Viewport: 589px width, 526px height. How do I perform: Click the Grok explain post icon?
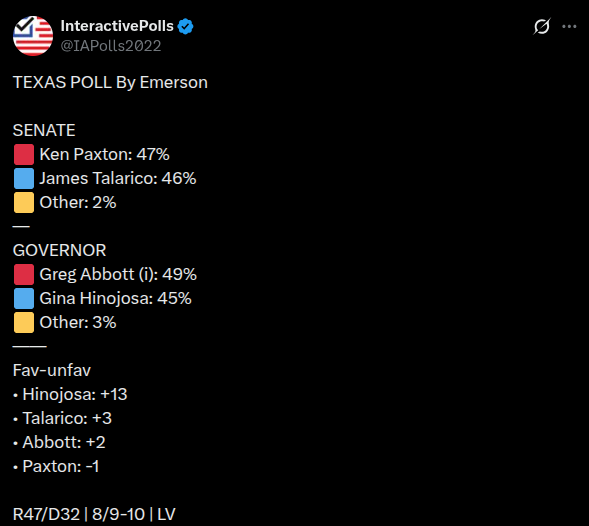[542, 26]
